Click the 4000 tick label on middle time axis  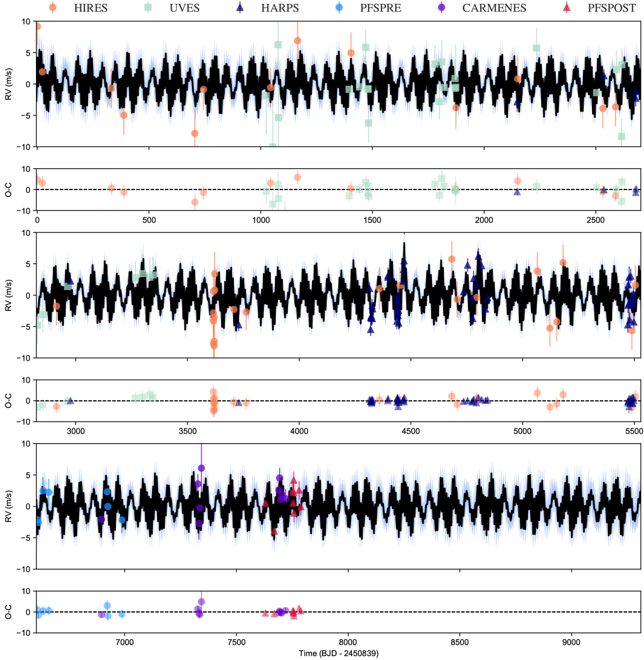pyautogui.click(x=299, y=432)
